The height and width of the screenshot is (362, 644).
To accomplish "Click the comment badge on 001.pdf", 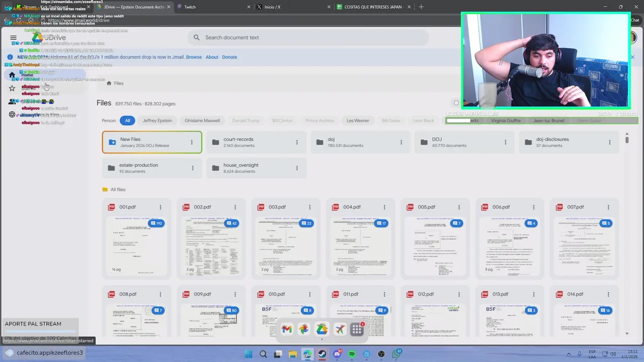I will point(156,223).
